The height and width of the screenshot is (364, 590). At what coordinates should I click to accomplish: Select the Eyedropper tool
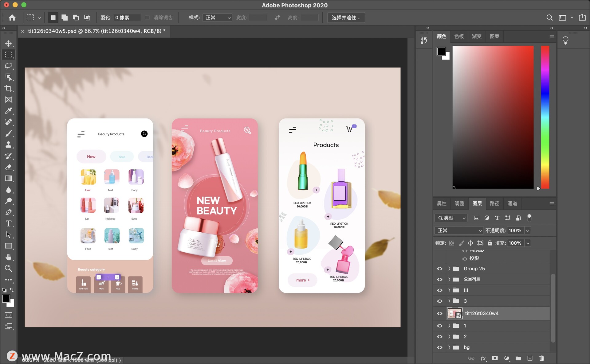click(8, 111)
